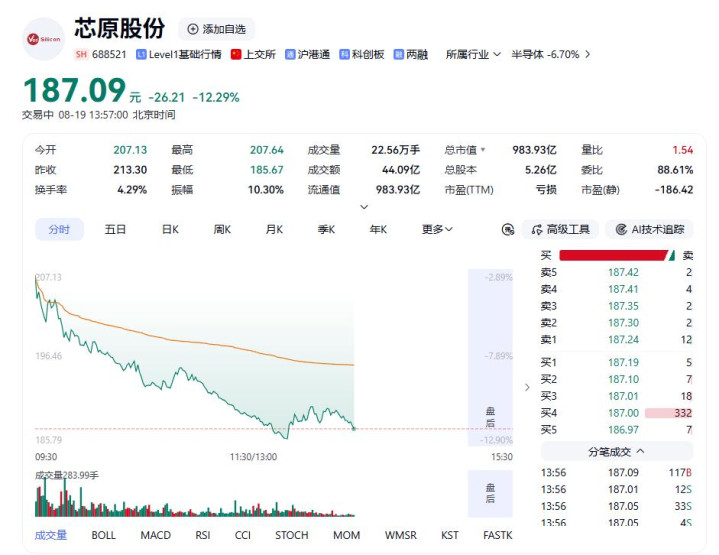
Task: Switch to the 日K chart tab
Action: (x=170, y=229)
